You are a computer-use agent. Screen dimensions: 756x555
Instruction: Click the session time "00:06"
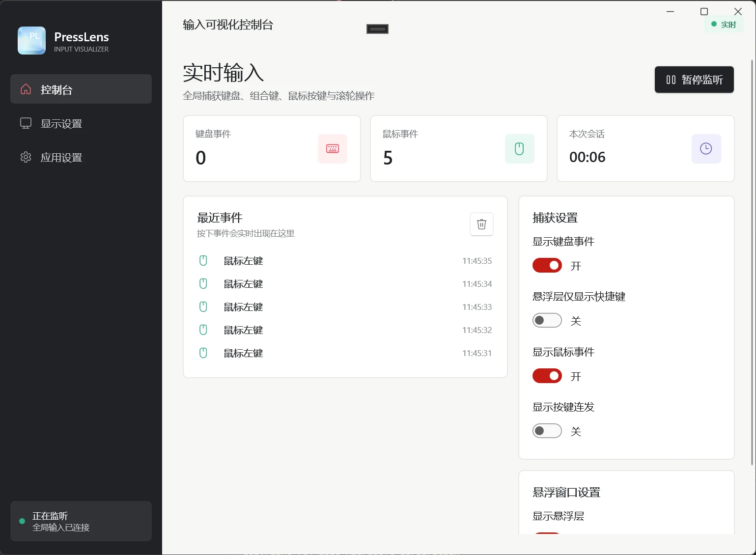588,157
